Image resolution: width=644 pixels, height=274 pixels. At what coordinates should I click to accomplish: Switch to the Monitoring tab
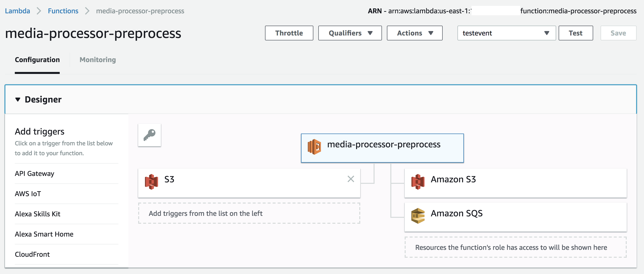tap(97, 60)
